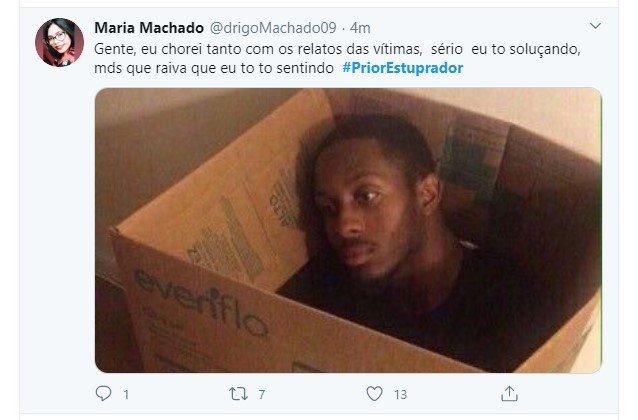638x420 pixels.
Task: Expand the tweet options chevron
Action: pos(595,26)
